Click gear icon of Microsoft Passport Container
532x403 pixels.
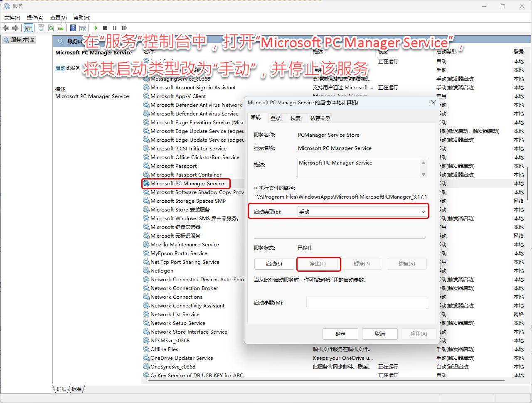click(x=146, y=174)
